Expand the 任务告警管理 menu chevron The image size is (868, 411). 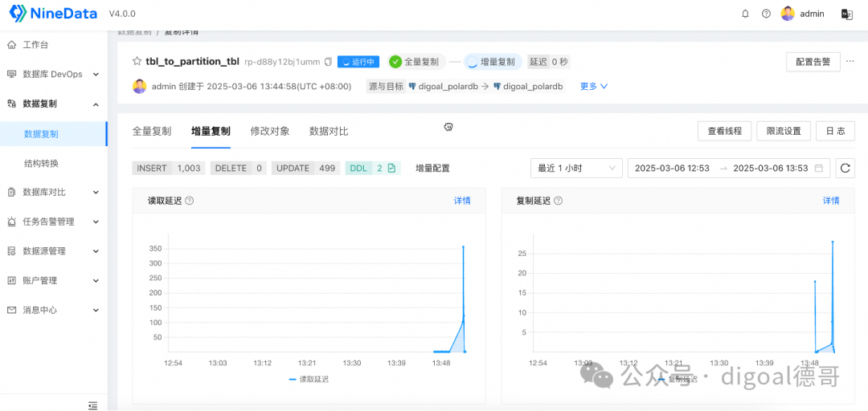point(96,222)
